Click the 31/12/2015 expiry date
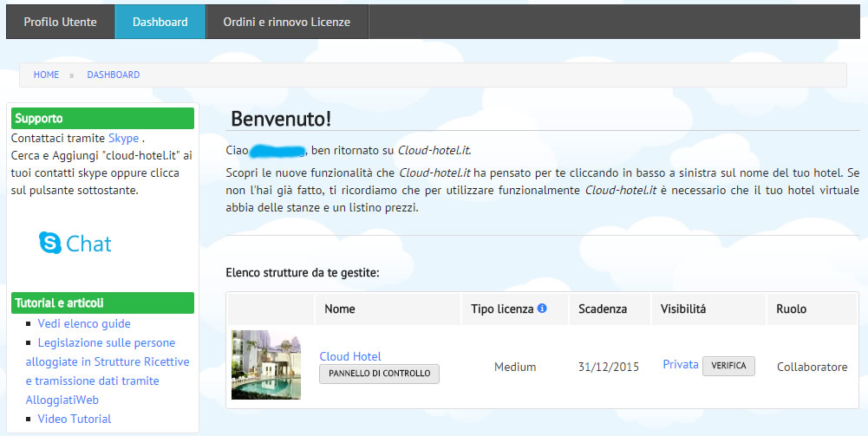 point(609,367)
